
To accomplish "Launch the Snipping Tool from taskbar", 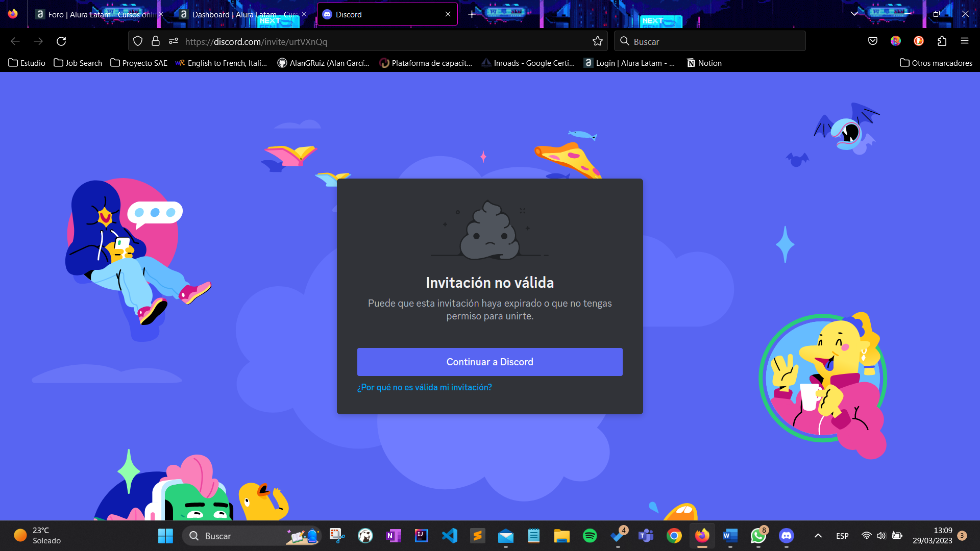I will click(x=337, y=536).
